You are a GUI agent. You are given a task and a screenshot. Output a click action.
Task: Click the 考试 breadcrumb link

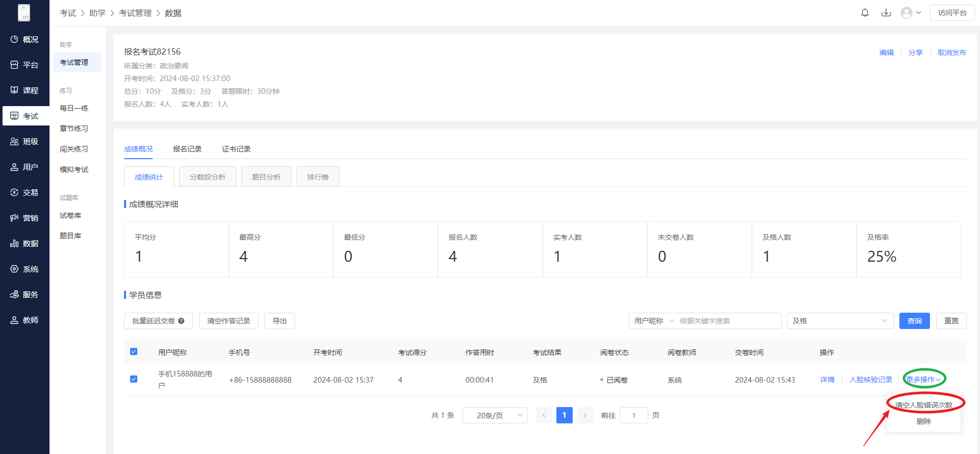click(68, 13)
